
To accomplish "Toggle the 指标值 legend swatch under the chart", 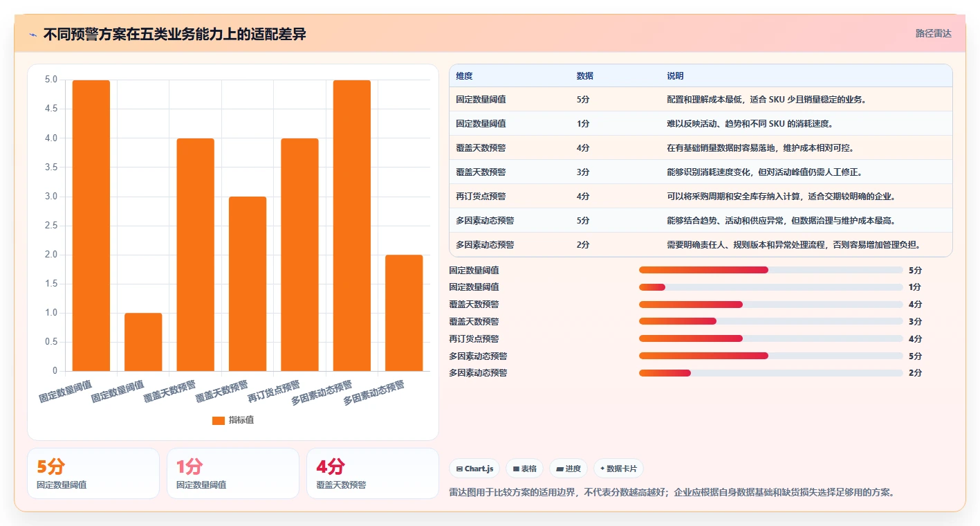I will tap(219, 420).
